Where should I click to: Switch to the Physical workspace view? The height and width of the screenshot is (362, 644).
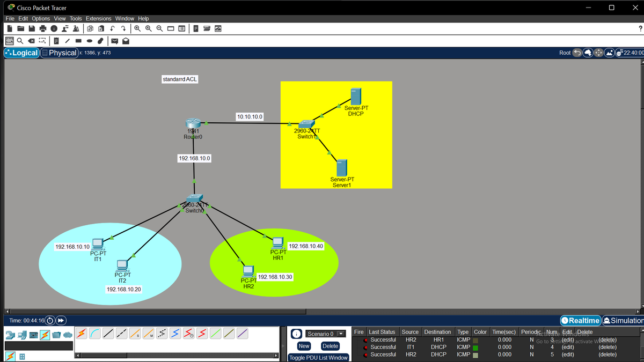59,53
